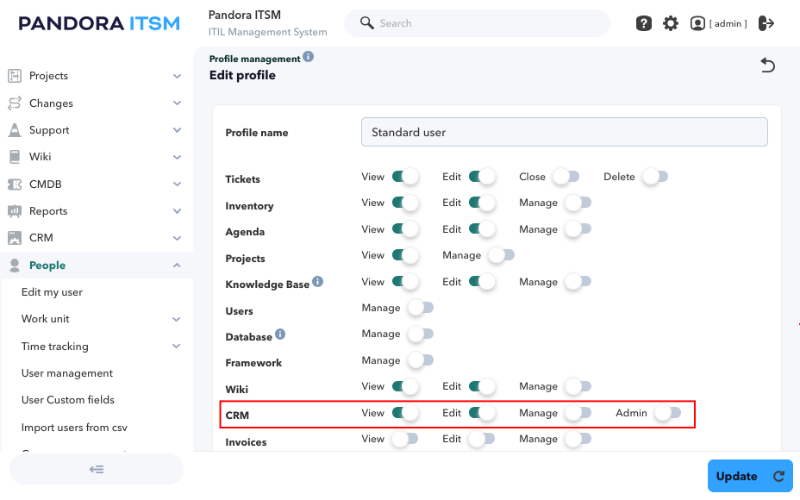Open the settings gear icon
The height and width of the screenshot is (500, 800).
pos(670,23)
